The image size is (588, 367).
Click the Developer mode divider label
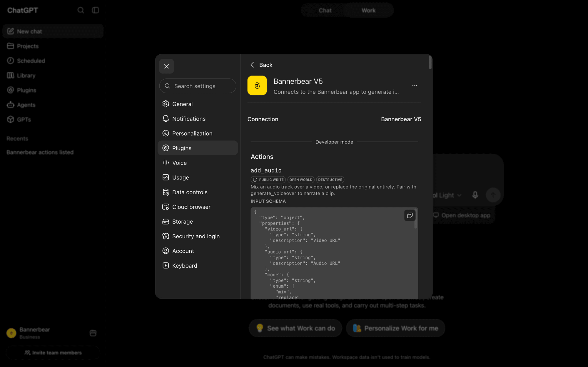pyautogui.click(x=334, y=142)
